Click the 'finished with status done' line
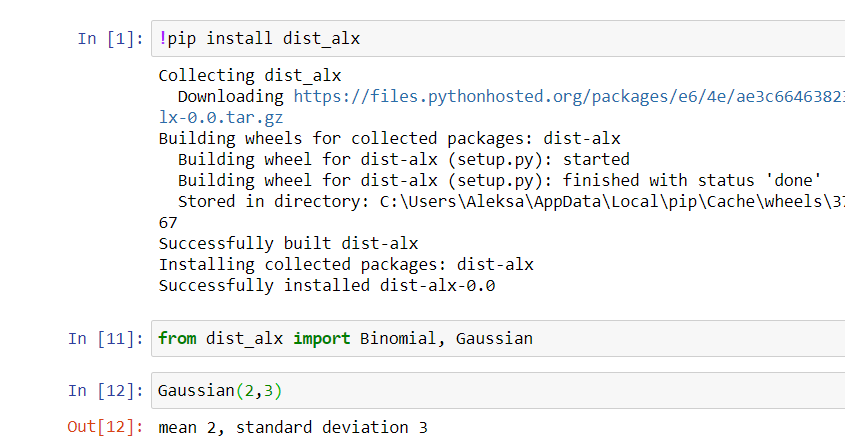 coord(500,180)
